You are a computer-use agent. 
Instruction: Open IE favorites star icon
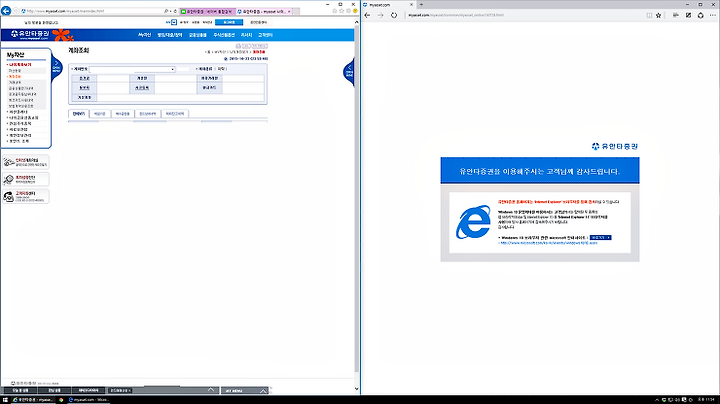342,11
